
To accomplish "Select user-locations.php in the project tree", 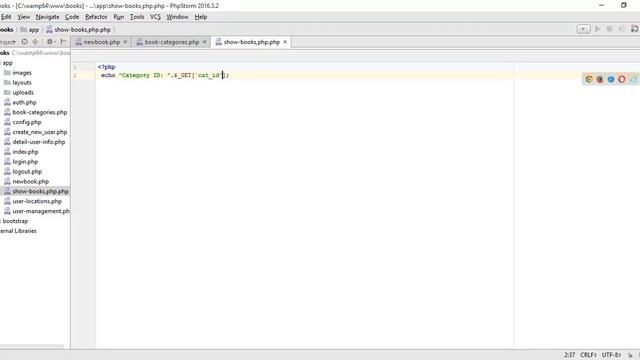I will click(37, 201).
